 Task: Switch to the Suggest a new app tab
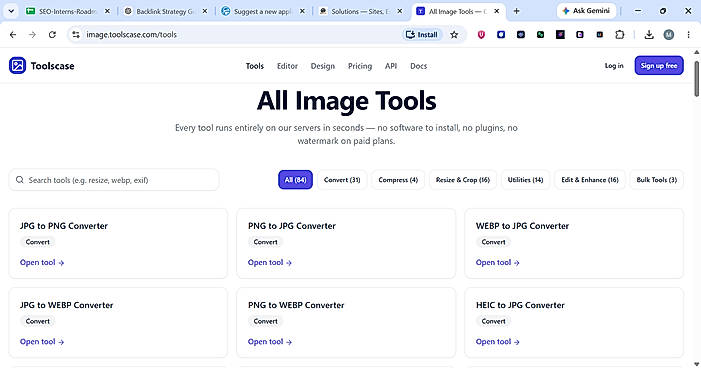pos(262,11)
